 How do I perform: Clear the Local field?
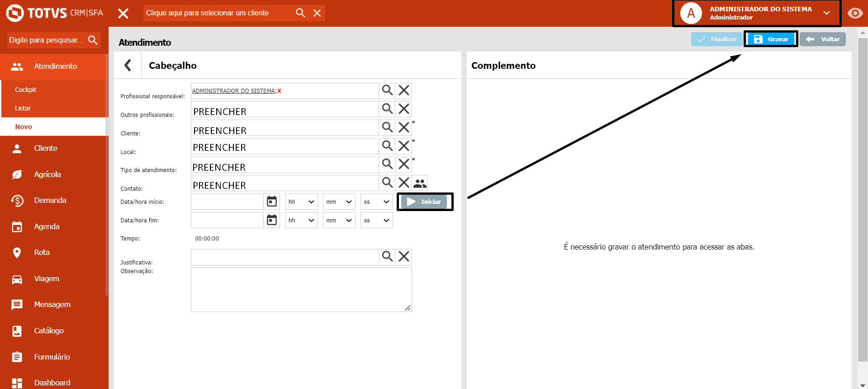[x=404, y=146]
